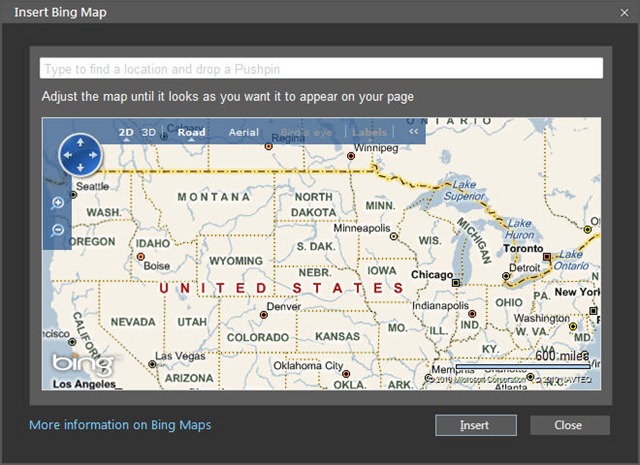Collapse the map toolbar with the double chevron
This screenshot has width=640, height=465.
[413, 131]
